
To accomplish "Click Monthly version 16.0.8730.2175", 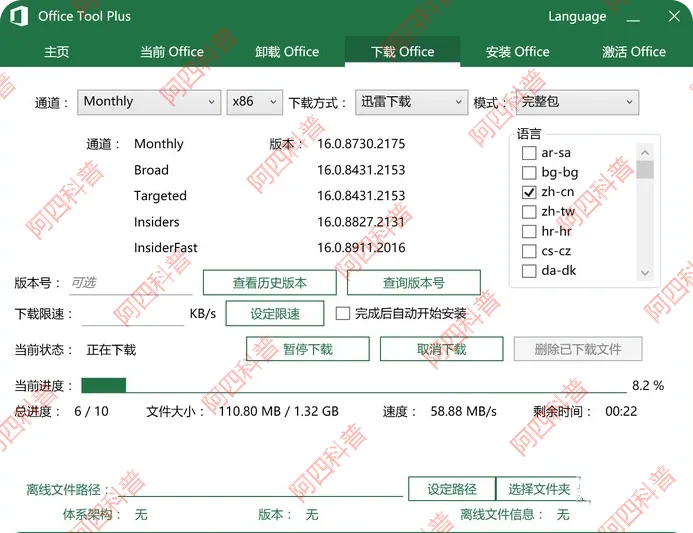I will point(361,144).
